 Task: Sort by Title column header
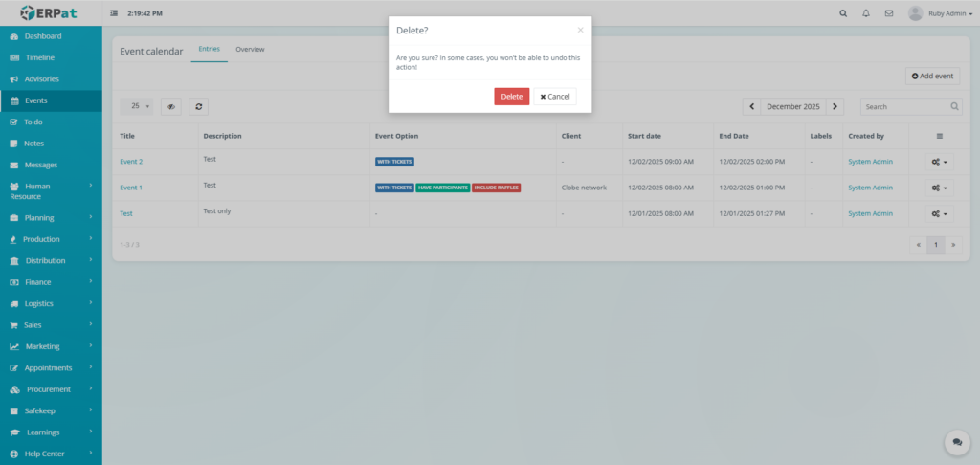click(x=127, y=136)
